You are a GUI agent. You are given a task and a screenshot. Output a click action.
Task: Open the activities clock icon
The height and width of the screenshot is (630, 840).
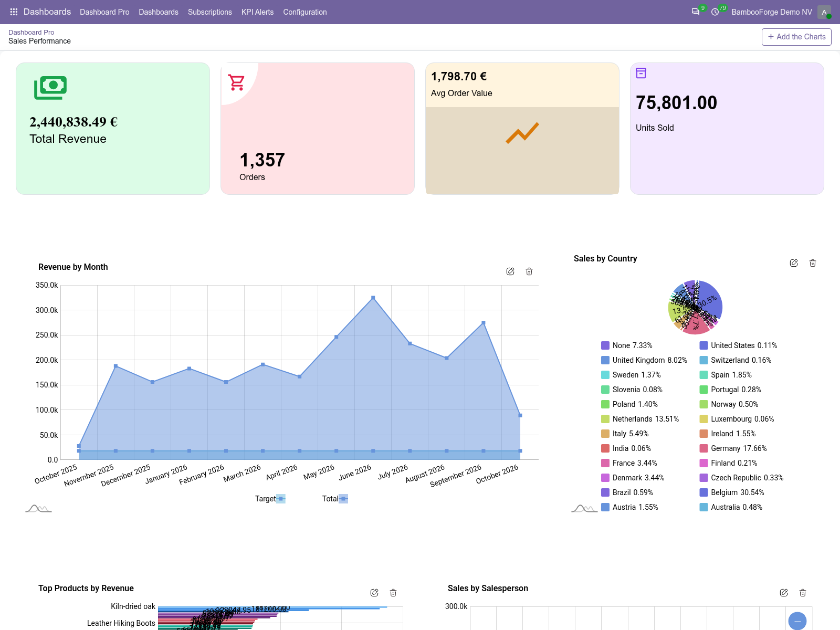click(x=715, y=12)
